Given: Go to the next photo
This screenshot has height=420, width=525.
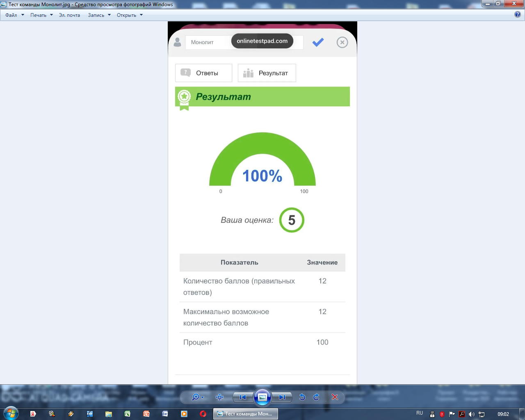Looking at the screenshot, I should click(x=282, y=397).
